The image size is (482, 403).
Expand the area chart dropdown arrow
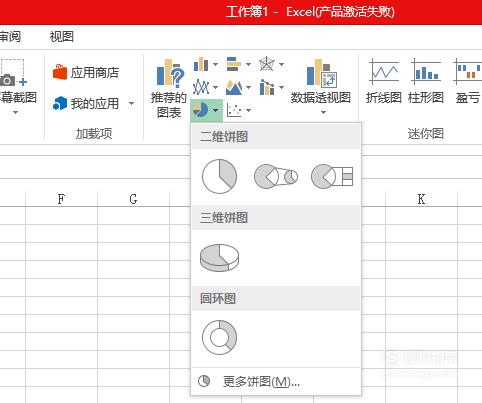tap(248, 87)
